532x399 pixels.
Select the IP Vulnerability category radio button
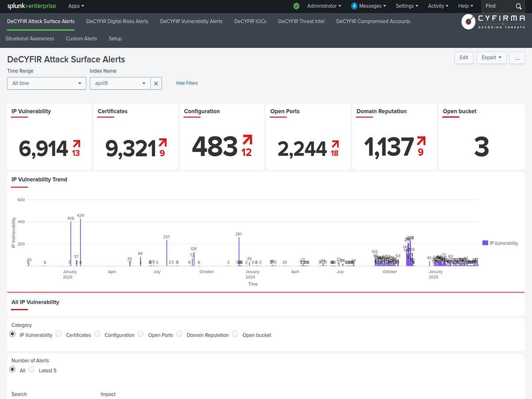12,334
